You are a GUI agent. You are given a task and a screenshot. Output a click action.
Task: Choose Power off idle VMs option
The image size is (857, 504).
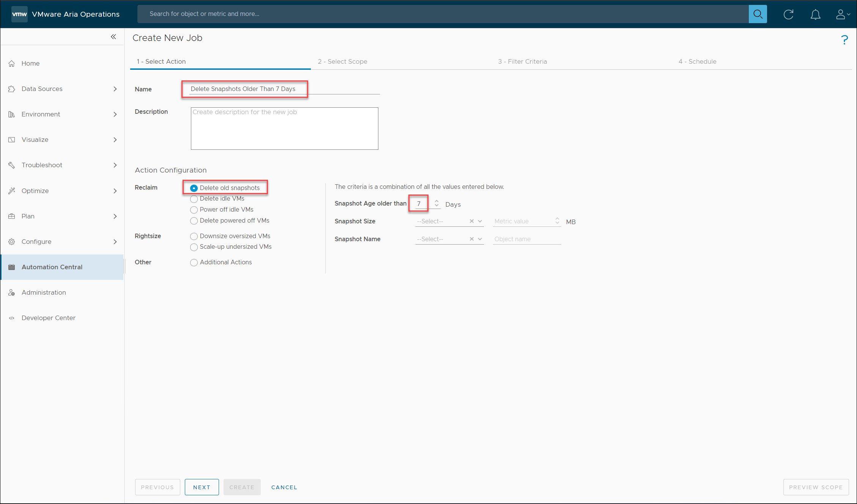click(194, 210)
